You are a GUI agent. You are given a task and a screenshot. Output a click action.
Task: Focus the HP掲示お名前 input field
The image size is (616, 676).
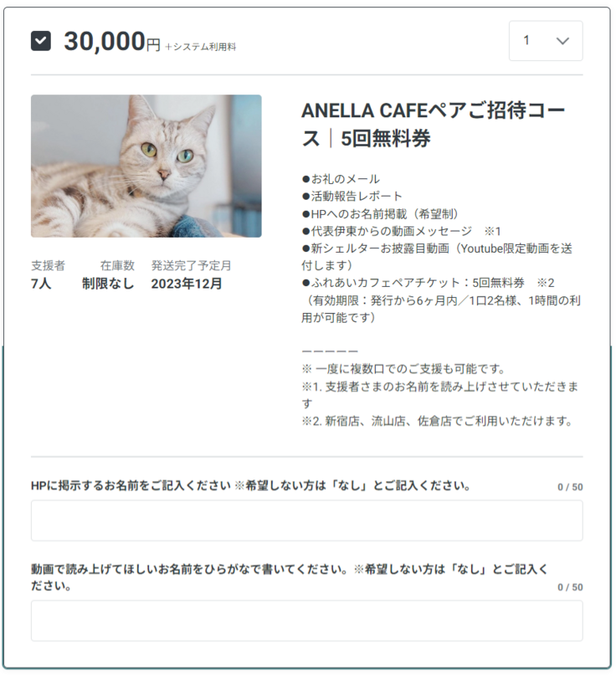[306, 520]
